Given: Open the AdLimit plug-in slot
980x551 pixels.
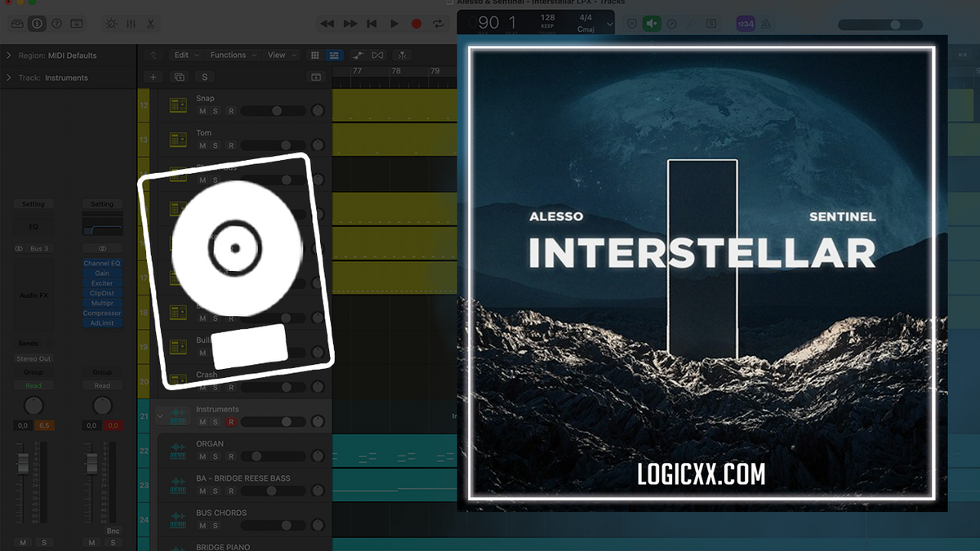Looking at the screenshot, I should pyautogui.click(x=102, y=323).
